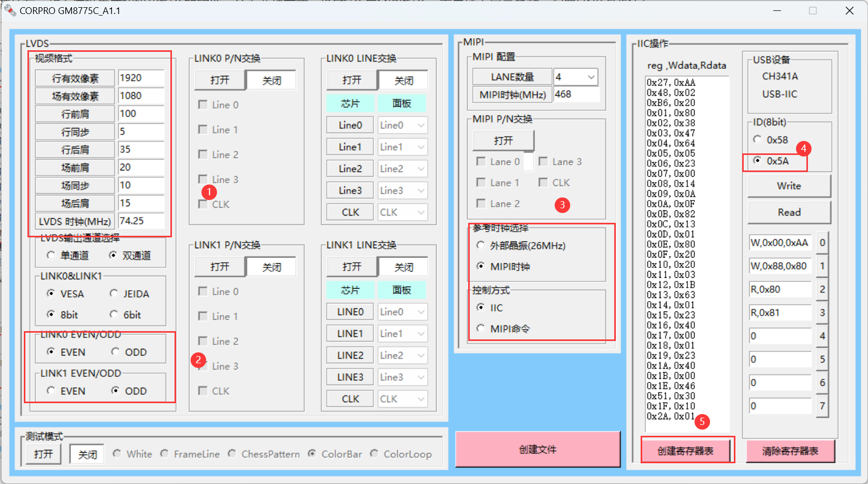
Task: Open the LANE数量 dropdown
Action: point(591,76)
